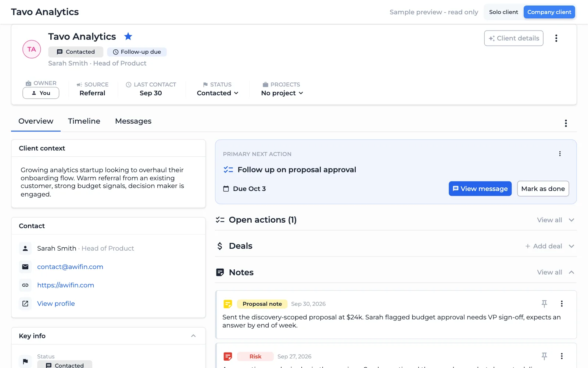The height and width of the screenshot is (368, 588).
Task: Click the TA avatar circle
Action: coord(32,49)
